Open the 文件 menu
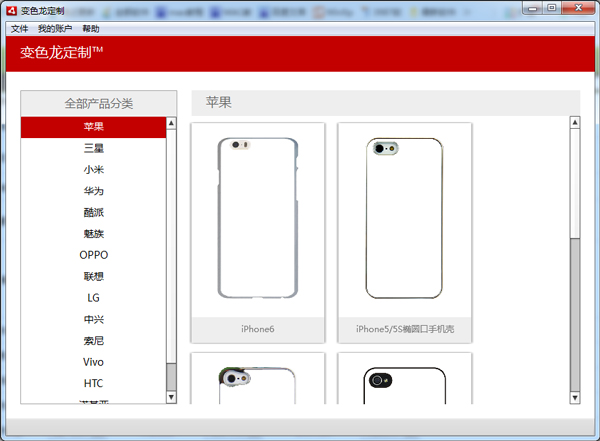This screenshot has width=600, height=441. click(x=19, y=29)
